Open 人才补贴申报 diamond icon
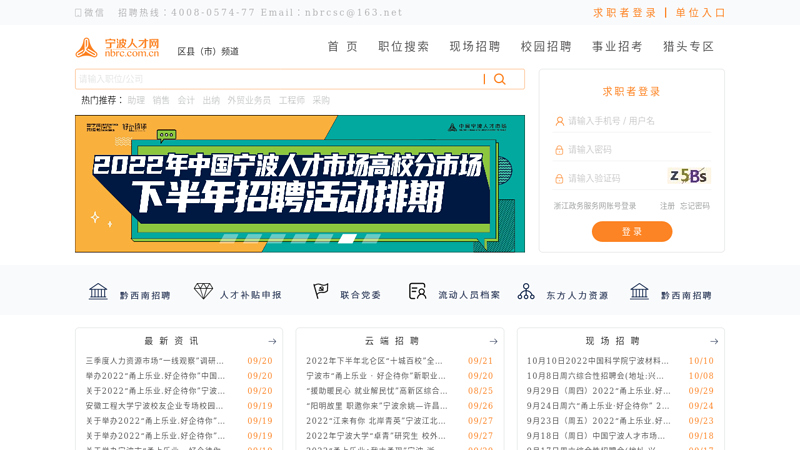 pos(203,291)
